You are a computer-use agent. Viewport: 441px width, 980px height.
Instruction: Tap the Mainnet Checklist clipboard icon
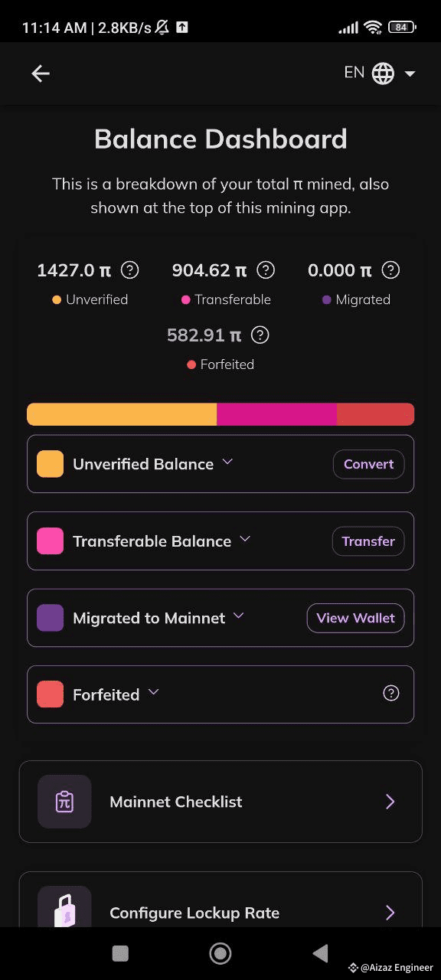(x=64, y=802)
